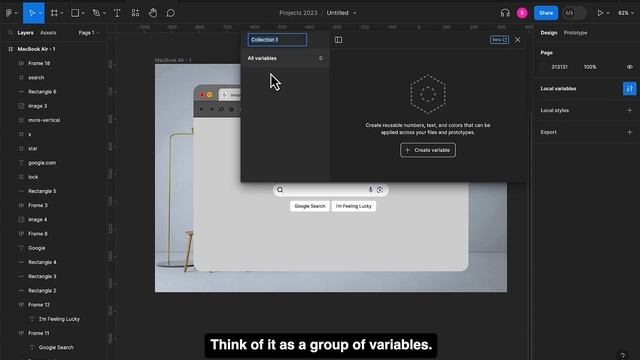Click Google Search button on canvas
640x360 pixels.
[310, 206]
